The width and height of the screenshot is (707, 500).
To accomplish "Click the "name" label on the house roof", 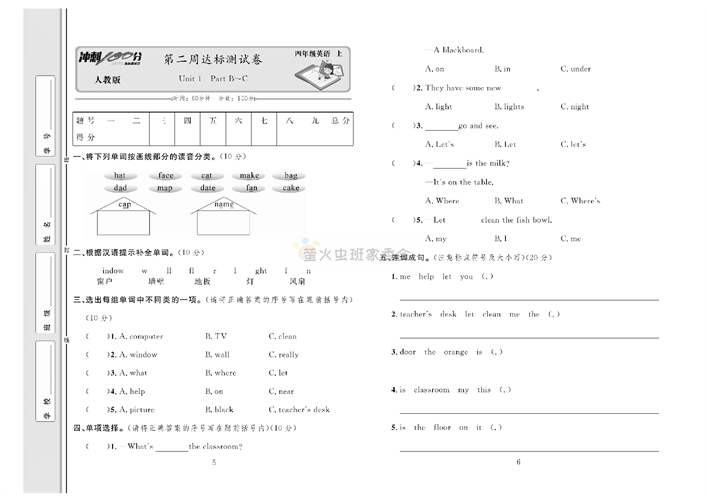I will [224, 204].
